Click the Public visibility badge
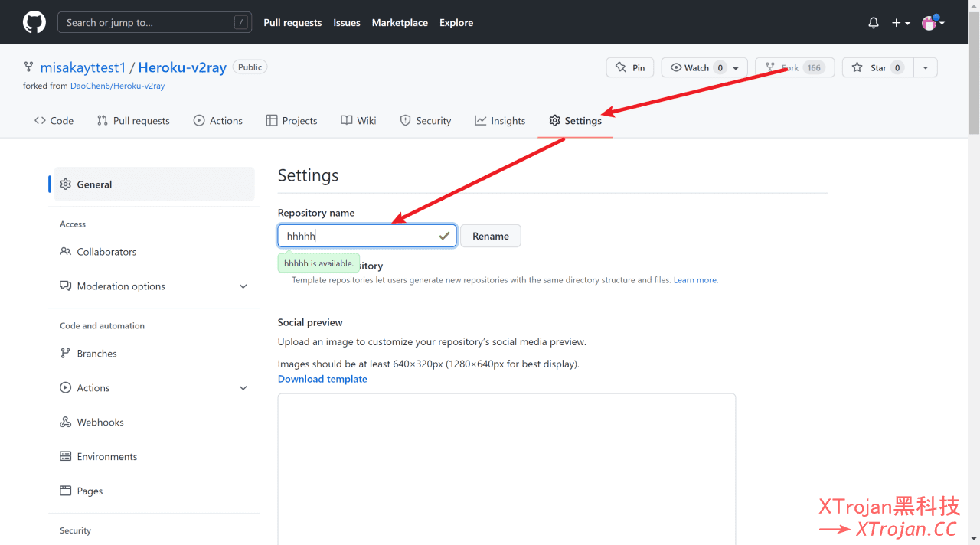Image resolution: width=980 pixels, height=545 pixels. click(250, 67)
